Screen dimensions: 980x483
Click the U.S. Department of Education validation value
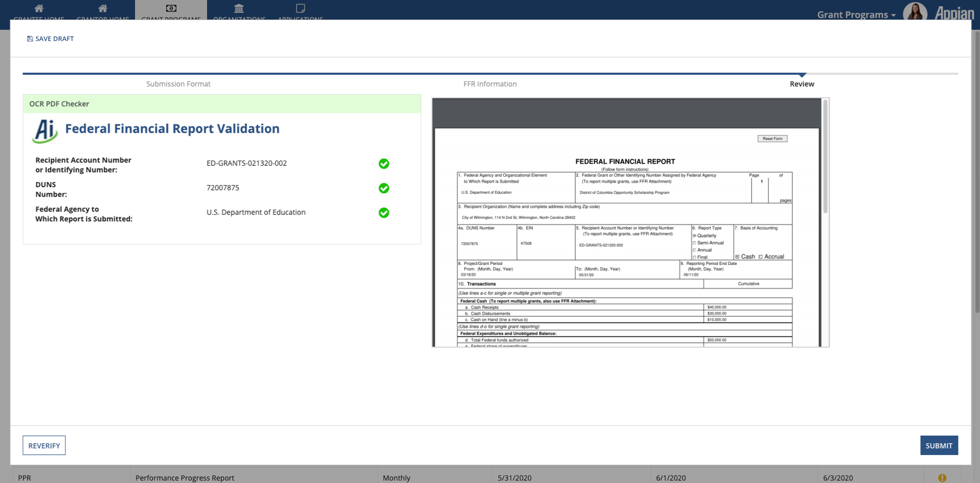(x=256, y=212)
